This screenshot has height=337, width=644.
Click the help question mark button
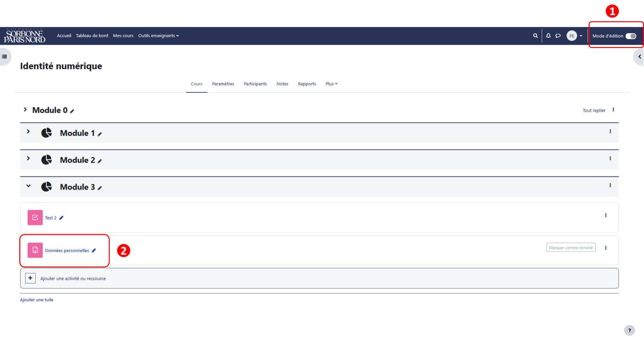coord(630,330)
